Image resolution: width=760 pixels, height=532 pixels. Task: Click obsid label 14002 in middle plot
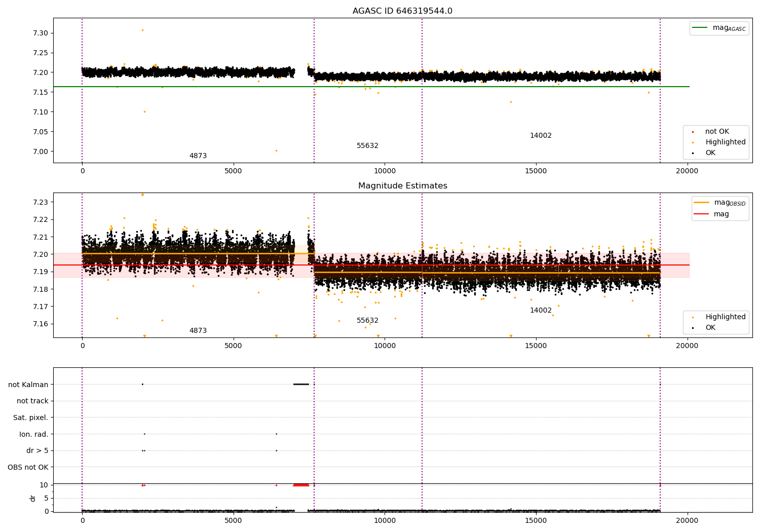(541, 311)
